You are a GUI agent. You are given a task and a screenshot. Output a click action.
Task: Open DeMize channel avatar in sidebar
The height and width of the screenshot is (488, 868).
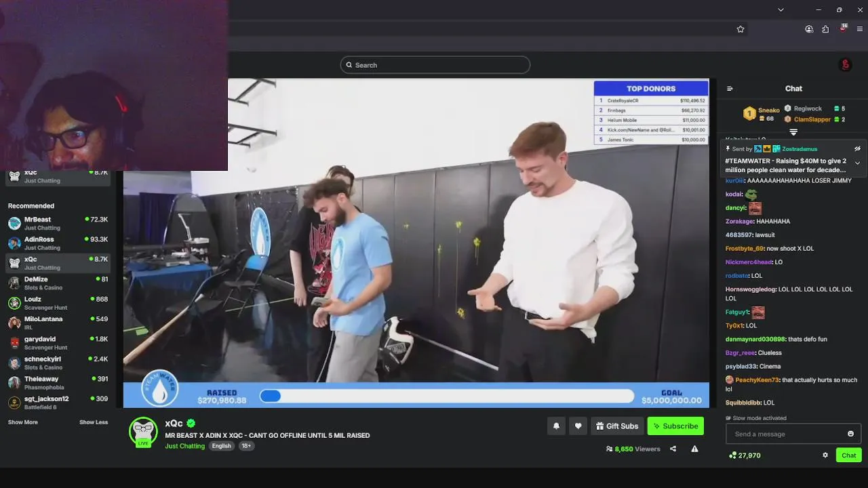(14, 283)
